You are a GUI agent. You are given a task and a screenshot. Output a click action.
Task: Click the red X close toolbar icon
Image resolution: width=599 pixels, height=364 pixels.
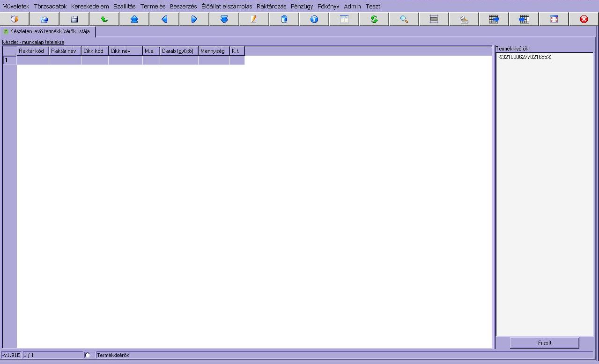[584, 19]
